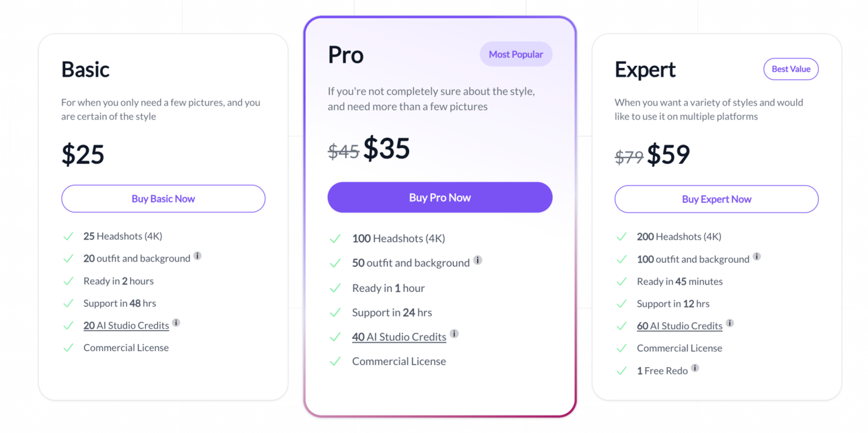Click checkmark next to Ready in 2 hours
This screenshot has width=868, height=433.
coord(68,281)
